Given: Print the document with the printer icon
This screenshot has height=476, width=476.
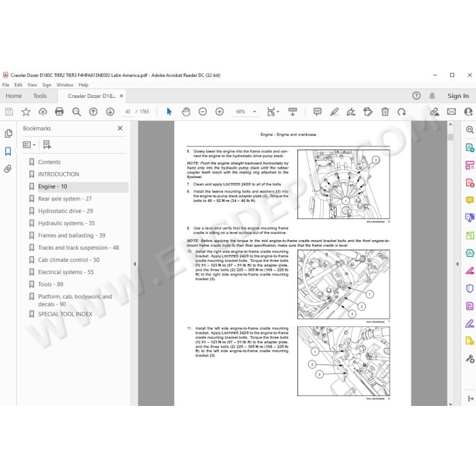Looking at the screenshot, I should pos(59,112).
